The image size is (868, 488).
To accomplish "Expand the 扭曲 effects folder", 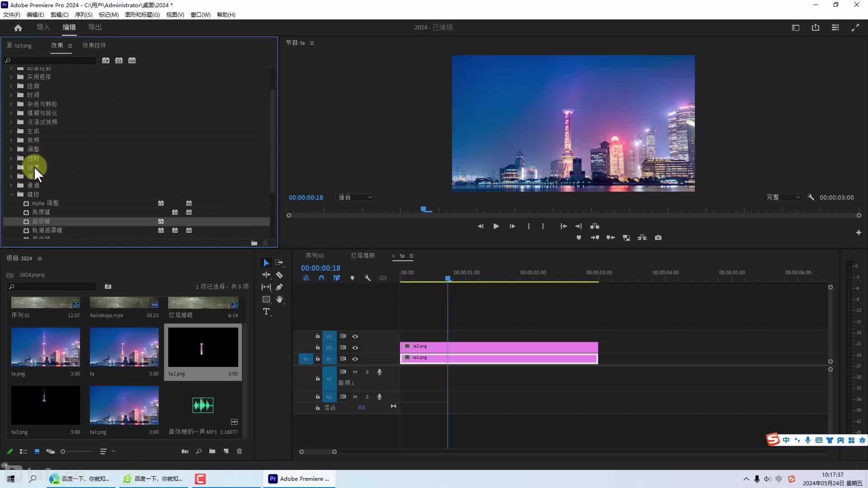I will (11, 86).
